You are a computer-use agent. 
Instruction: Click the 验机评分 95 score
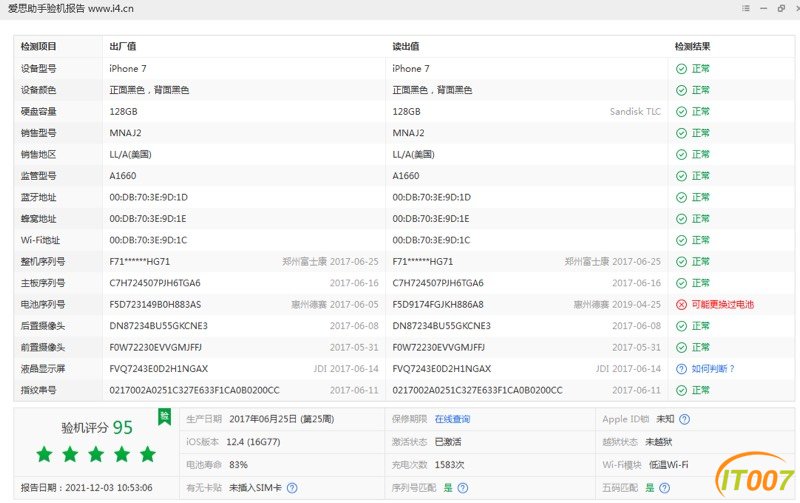(x=97, y=427)
